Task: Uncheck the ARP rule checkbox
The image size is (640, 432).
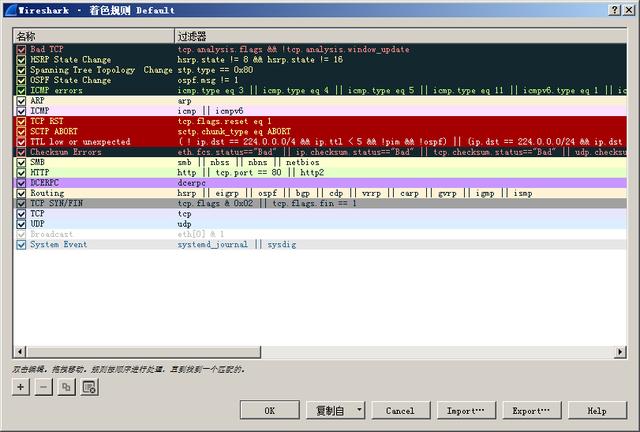Action: 21,101
